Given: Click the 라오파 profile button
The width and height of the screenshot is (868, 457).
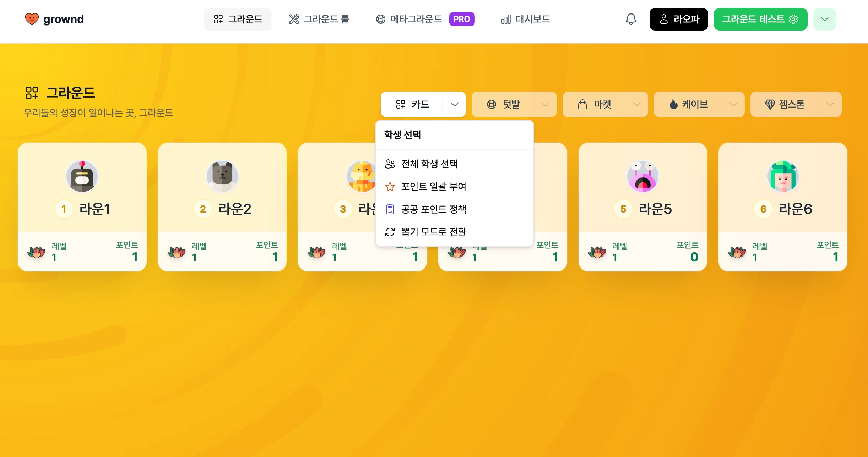Looking at the screenshot, I should tap(679, 19).
